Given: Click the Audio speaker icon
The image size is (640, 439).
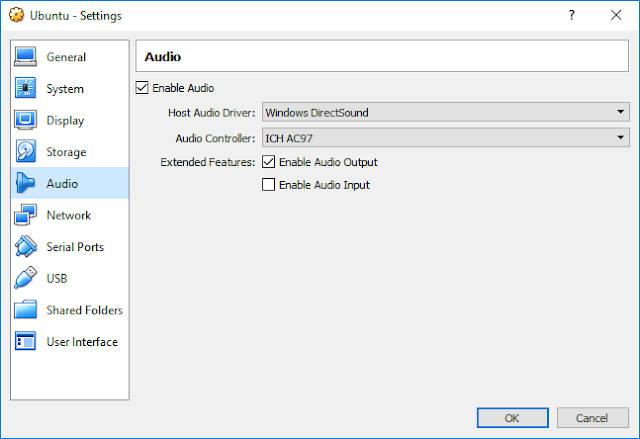Looking at the screenshot, I should coord(25,183).
